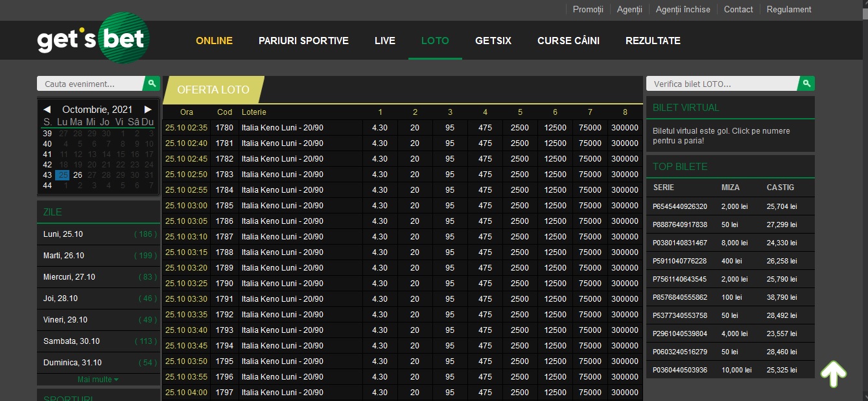
Task: Click the BILET VIRTUAL panel header
Action: point(731,108)
